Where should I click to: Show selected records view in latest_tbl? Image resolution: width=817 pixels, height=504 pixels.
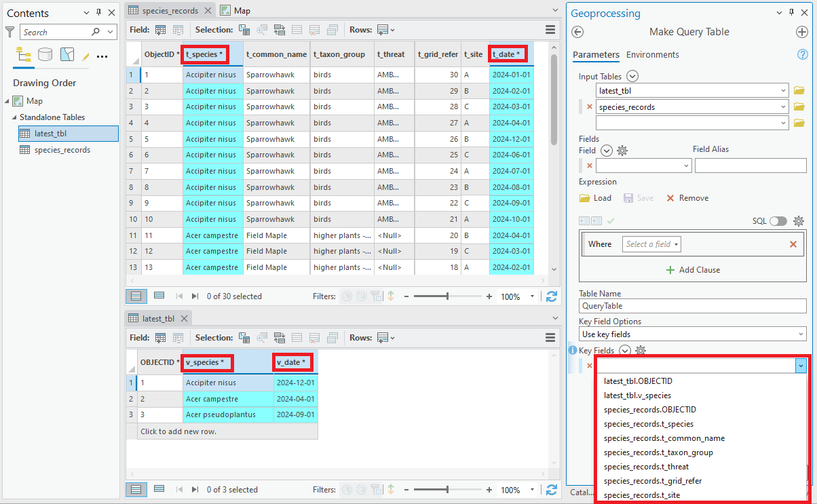click(159, 489)
